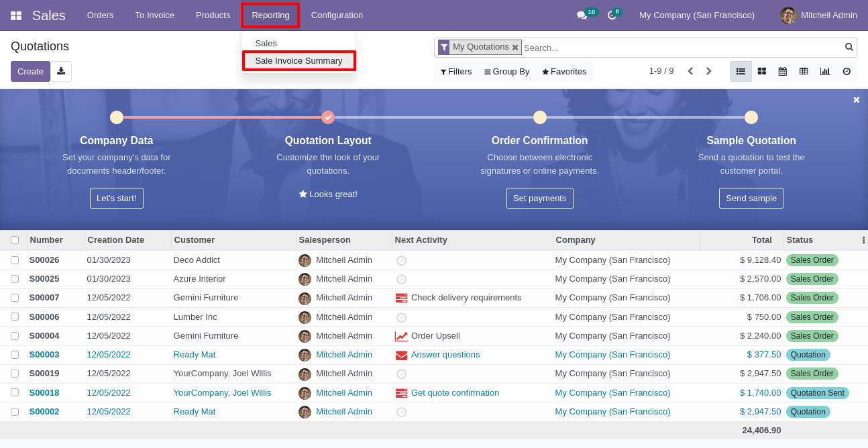Open the activities clock icon
The height and width of the screenshot is (448, 868).
coord(612,15)
